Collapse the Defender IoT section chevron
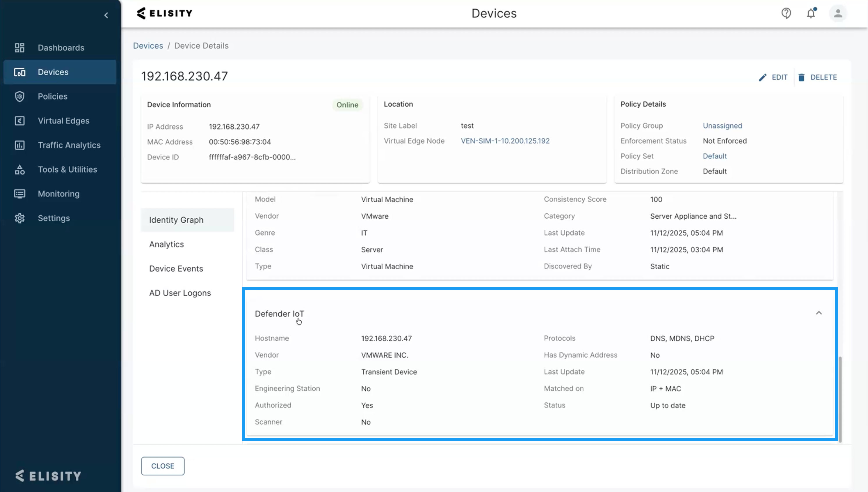The image size is (868, 492). pos(819,313)
